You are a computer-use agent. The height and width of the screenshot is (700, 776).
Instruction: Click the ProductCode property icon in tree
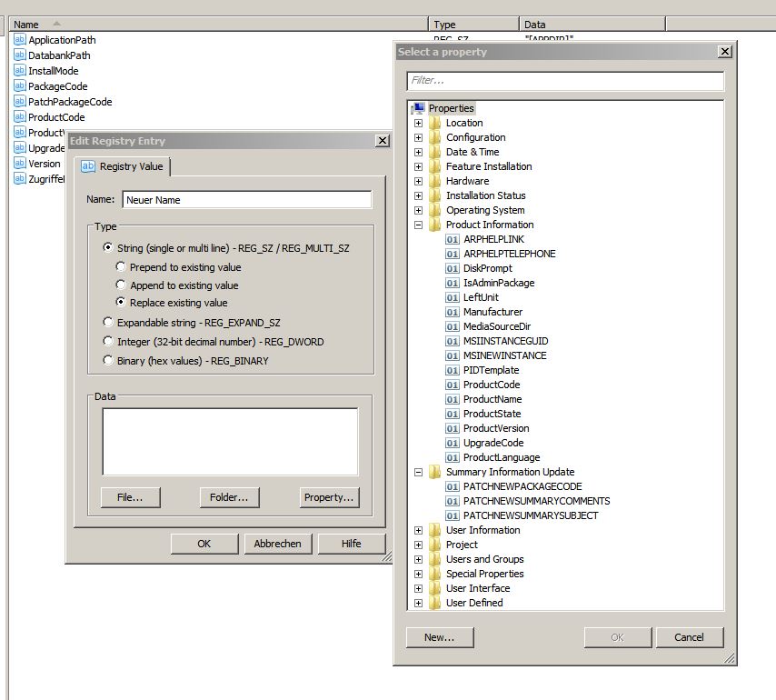pos(453,385)
